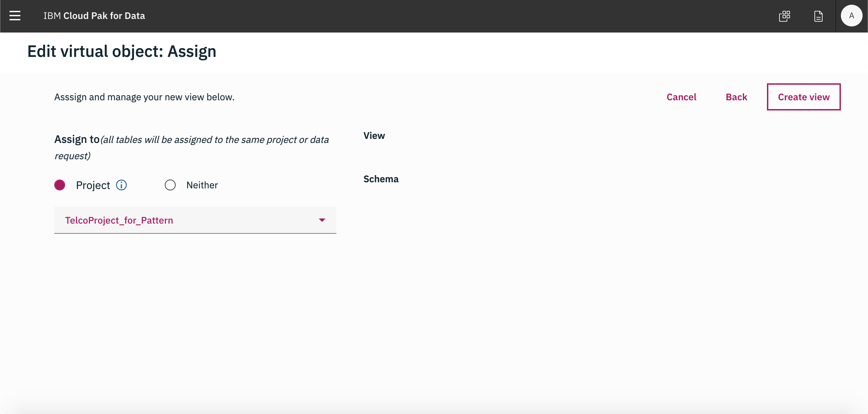Open the hamburger navigation menu

point(15,16)
